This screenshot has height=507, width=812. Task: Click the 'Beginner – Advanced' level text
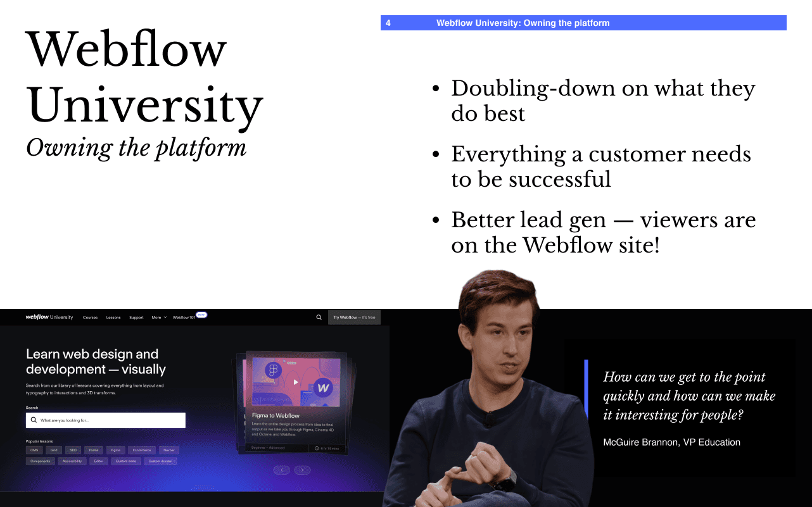coord(269,448)
